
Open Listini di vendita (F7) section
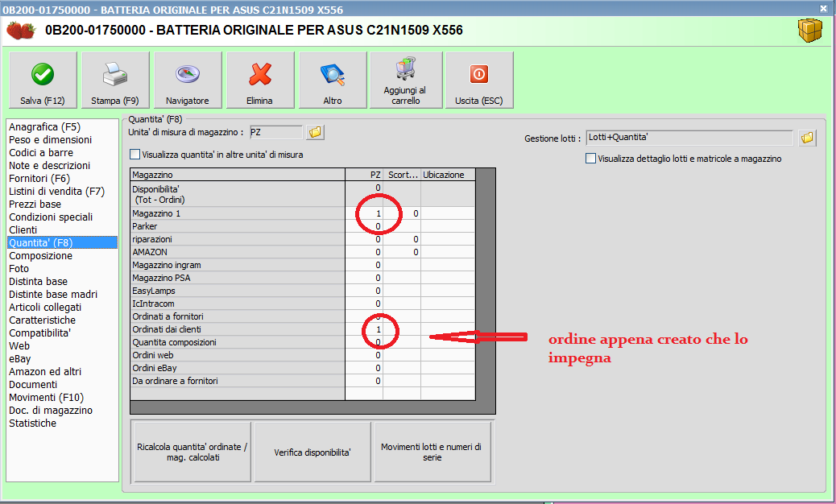click(x=56, y=192)
